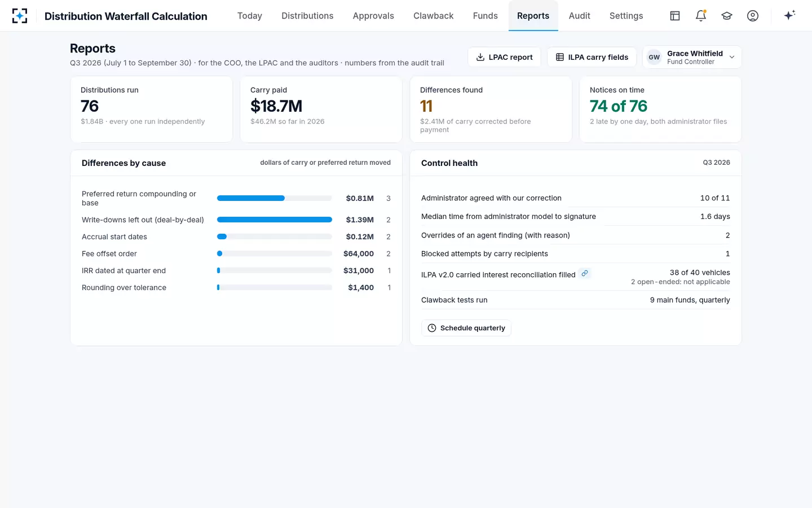Open the graduation cap learning icon
The width and height of the screenshot is (812, 508).
pyautogui.click(x=727, y=16)
